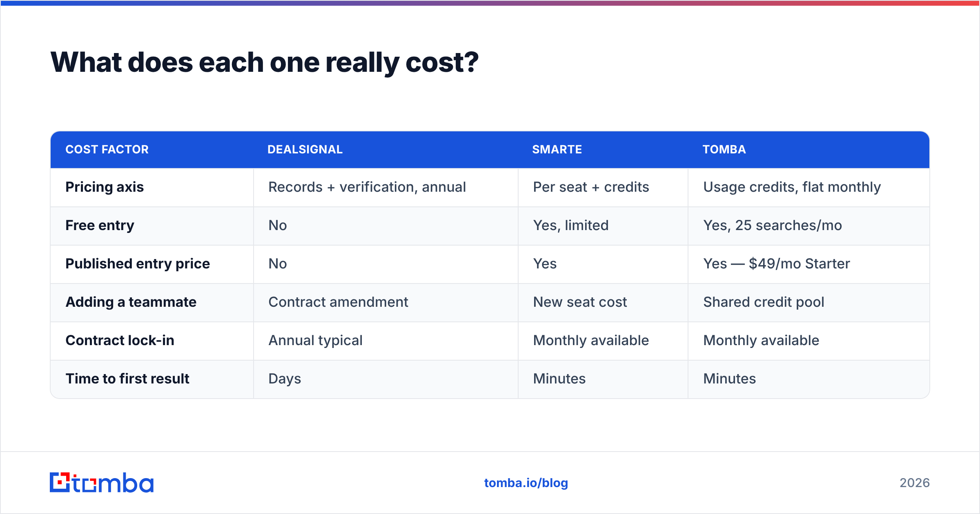Viewport: 980px width, 514px height.
Task: Click the 'Adding a teammate' row label
Action: point(131,302)
